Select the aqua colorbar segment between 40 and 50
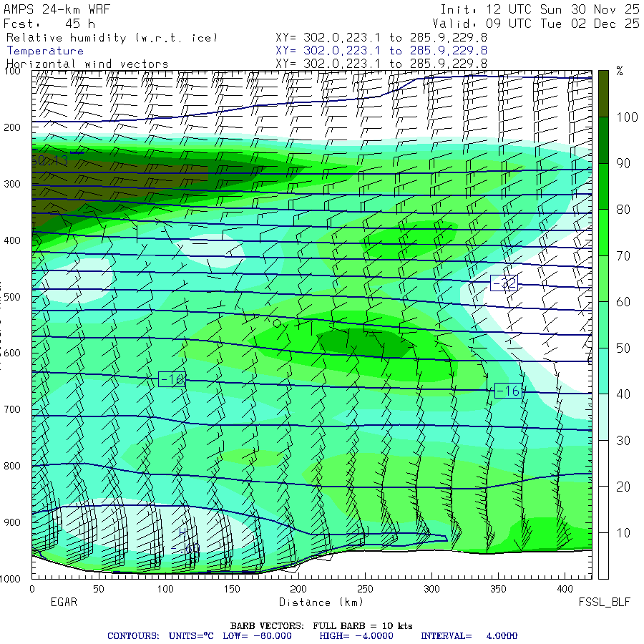This screenshot has width=644, height=644. [603, 371]
